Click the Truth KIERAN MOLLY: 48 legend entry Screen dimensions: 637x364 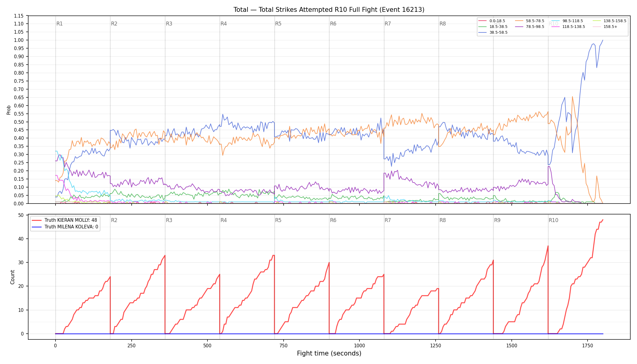pyautogui.click(x=65, y=220)
